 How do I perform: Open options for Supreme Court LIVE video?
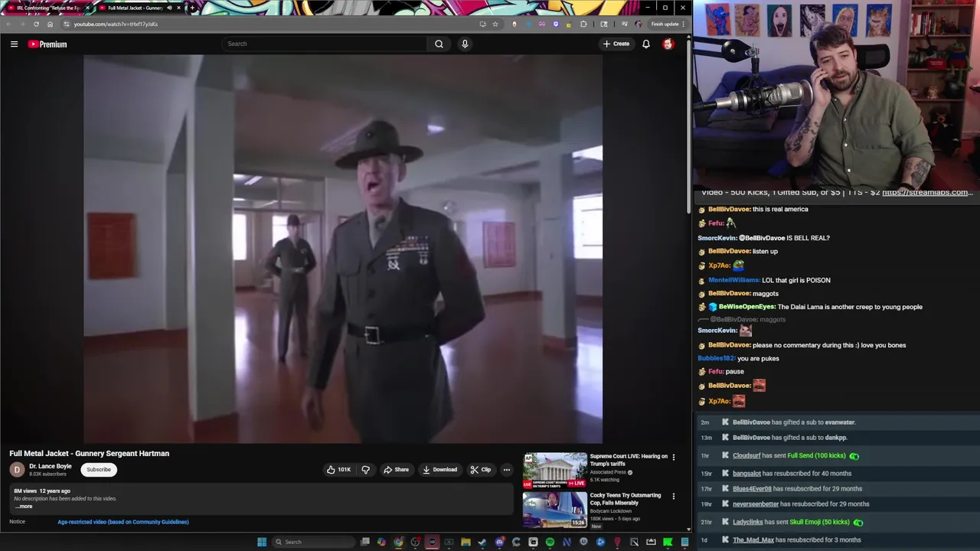click(674, 457)
